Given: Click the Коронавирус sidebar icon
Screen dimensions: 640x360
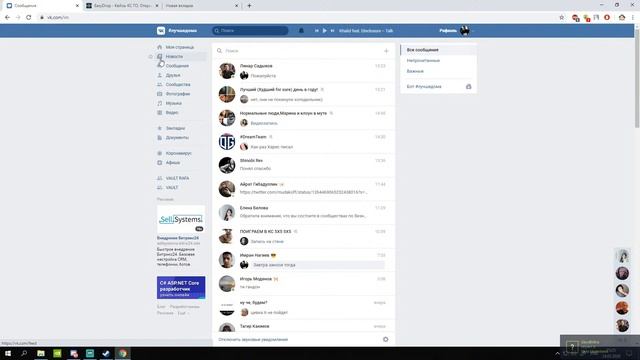Looking at the screenshot, I should point(160,153).
